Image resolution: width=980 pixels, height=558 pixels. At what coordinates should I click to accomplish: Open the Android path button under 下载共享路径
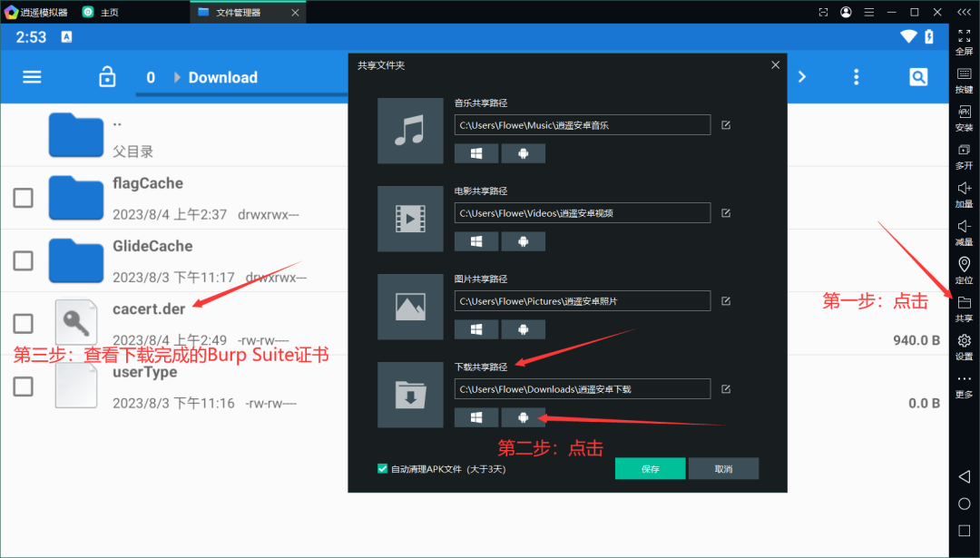click(523, 417)
